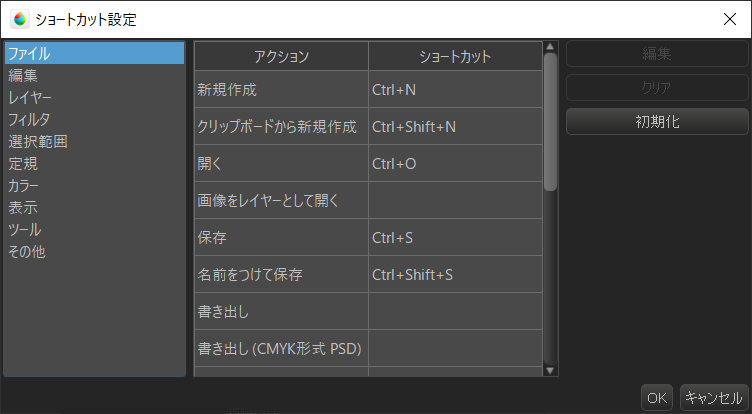Screen dimensions: 752x414
Task: Click shortcut cell for 書き出し (CMYK形式 PSD)
Action: coord(455,348)
